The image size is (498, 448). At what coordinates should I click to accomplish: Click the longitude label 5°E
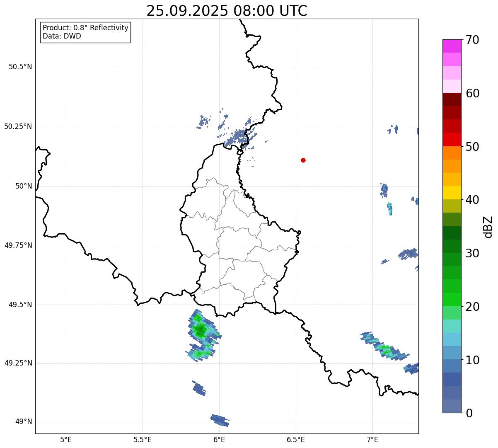click(66, 439)
